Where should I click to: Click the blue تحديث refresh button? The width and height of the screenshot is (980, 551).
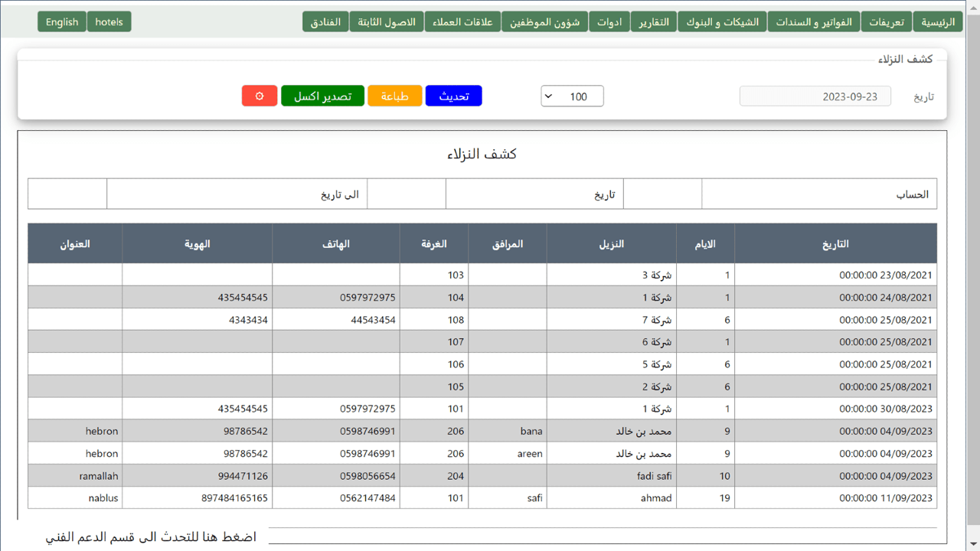point(453,96)
